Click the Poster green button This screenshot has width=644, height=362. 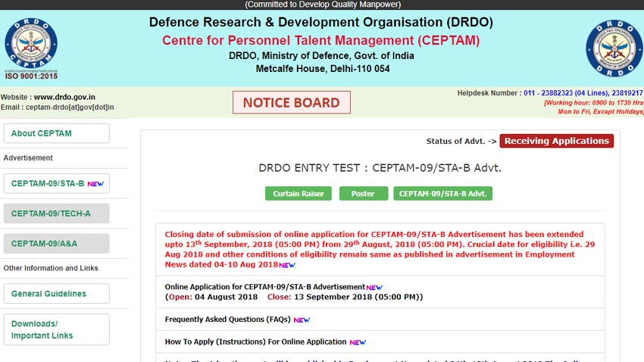pos(364,194)
